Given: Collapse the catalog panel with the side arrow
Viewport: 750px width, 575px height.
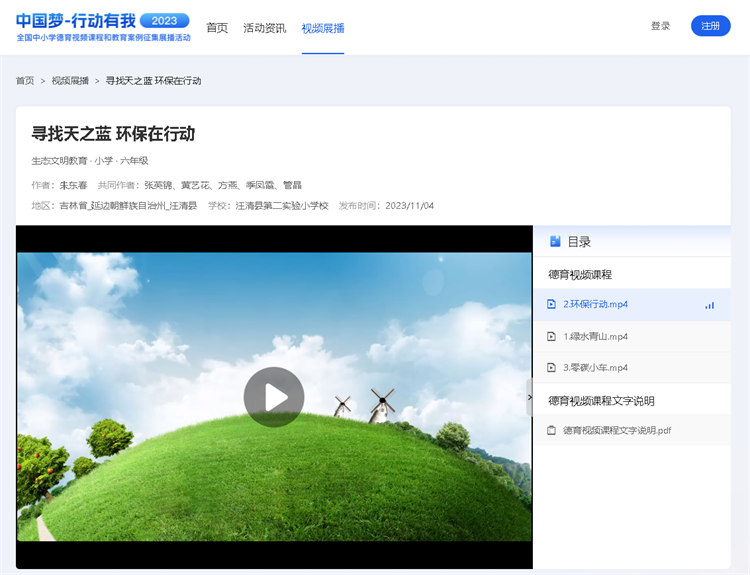Looking at the screenshot, I should pyautogui.click(x=529, y=397).
